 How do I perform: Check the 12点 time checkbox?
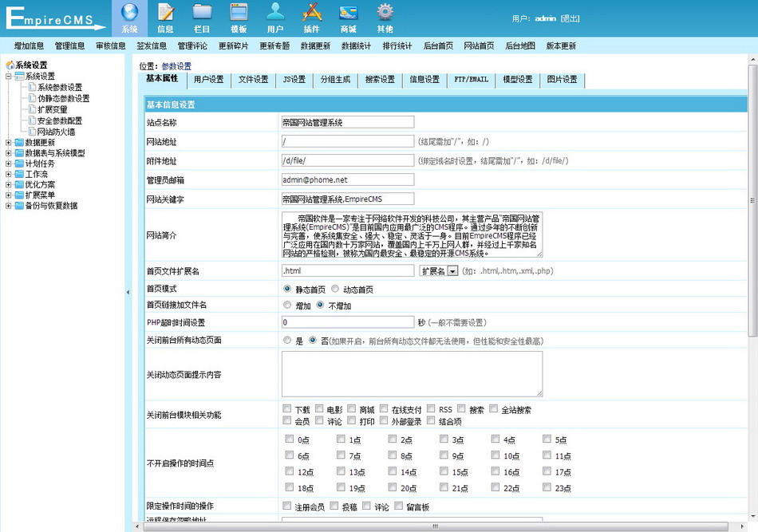tap(289, 471)
